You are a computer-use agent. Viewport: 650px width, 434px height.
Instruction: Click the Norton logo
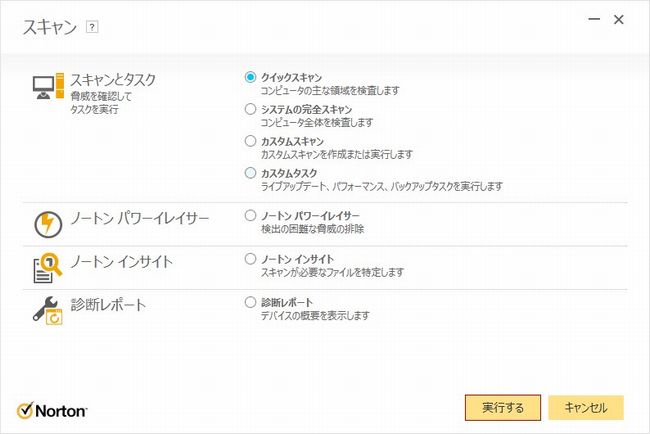point(52,410)
